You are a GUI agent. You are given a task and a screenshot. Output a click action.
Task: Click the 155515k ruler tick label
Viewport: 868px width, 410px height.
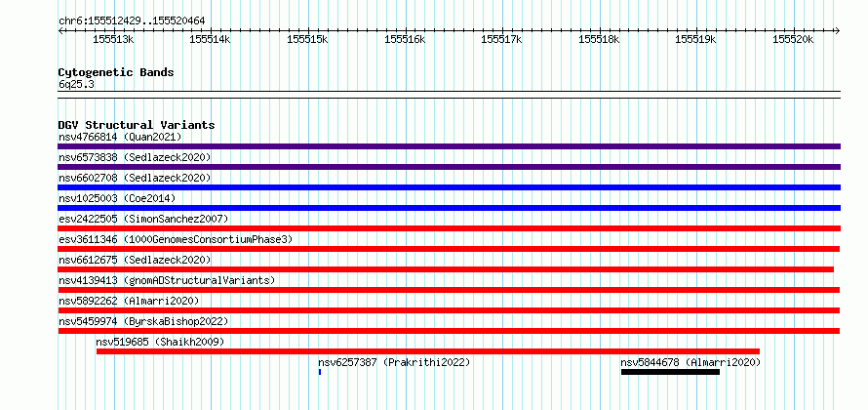click(x=307, y=39)
